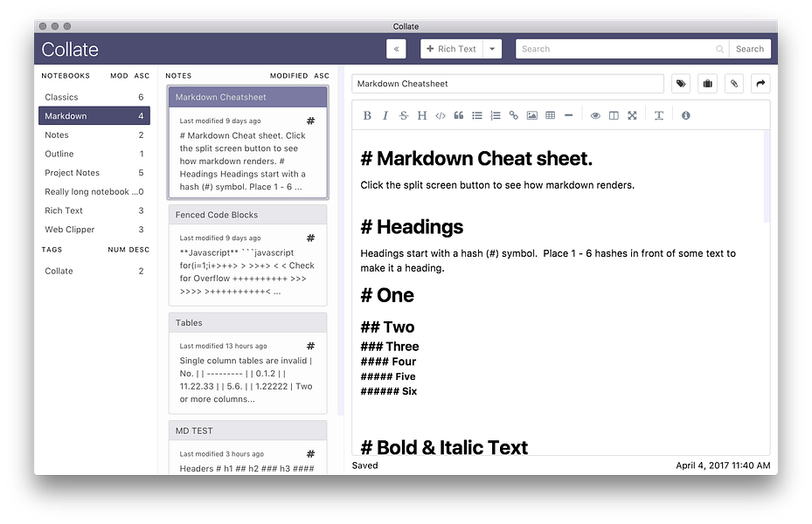
Task: Apply strikethrough formatting
Action: (x=404, y=115)
